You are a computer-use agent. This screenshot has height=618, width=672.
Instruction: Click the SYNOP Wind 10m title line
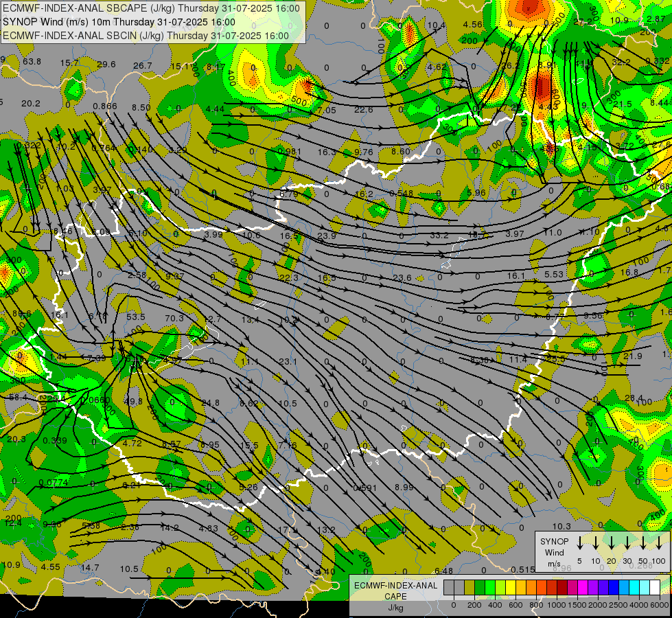pyautogui.click(x=119, y=22)
